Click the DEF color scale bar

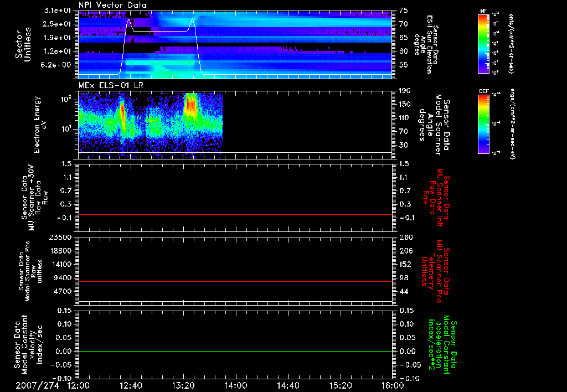point(484,124)
